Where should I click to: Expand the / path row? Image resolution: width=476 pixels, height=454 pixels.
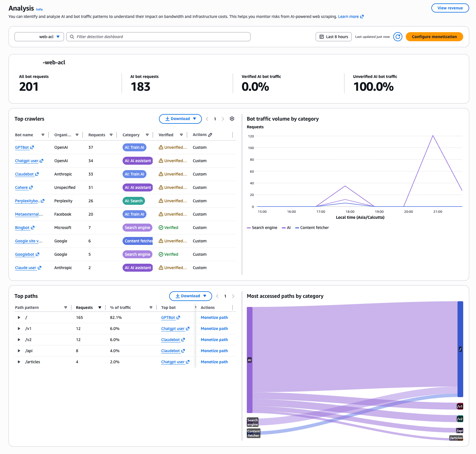(19, 317)
